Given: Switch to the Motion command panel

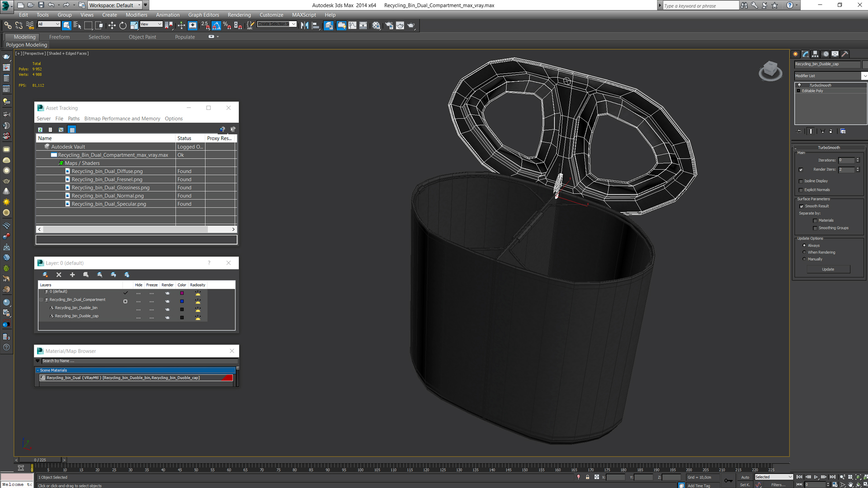Looking at the screenshot, I should (826, 54).
